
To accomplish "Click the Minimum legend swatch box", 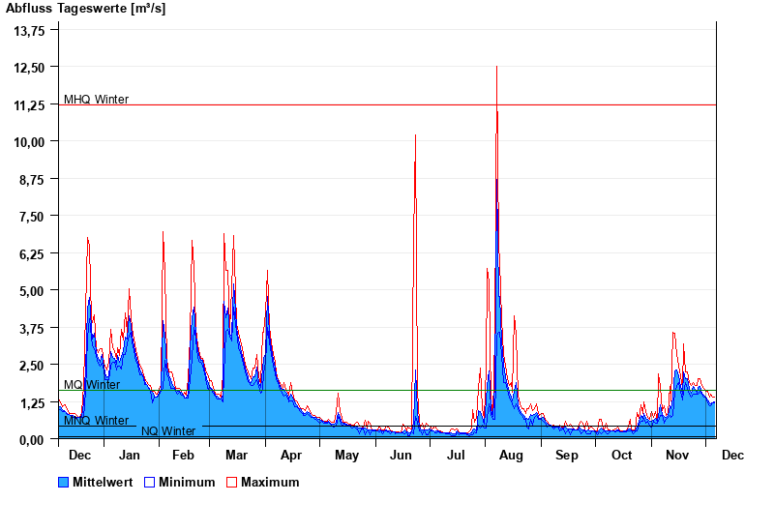I will (x=150, y=482).
